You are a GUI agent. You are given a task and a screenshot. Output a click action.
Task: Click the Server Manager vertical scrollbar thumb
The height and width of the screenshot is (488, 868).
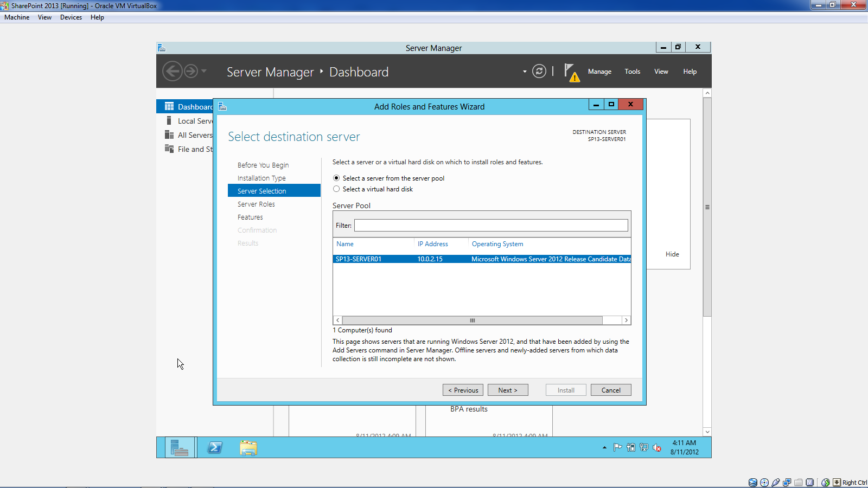(707, 207)
